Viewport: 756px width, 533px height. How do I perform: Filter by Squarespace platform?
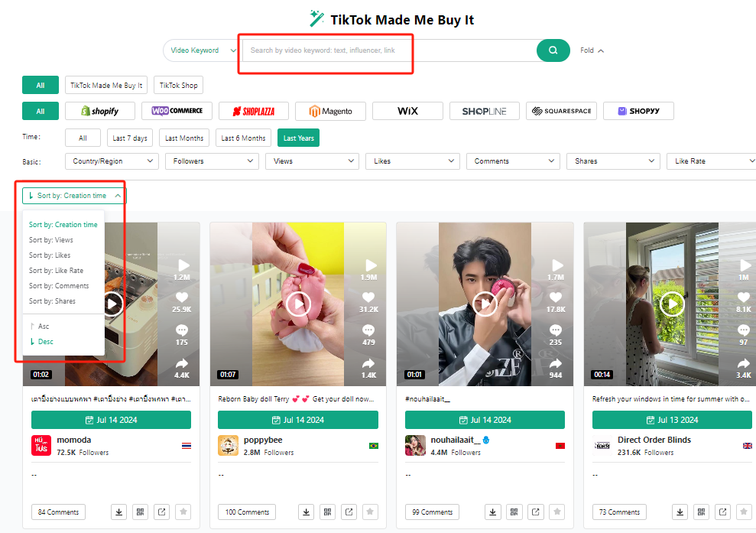click(561, 111)
